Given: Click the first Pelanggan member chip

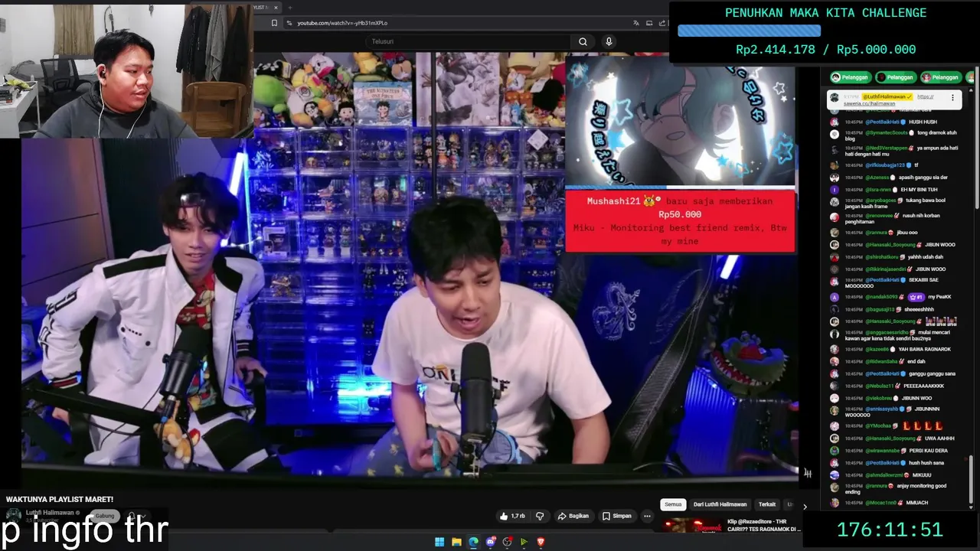Looking at the screenshot, I should pyautogui.click(x=850, y=77).
